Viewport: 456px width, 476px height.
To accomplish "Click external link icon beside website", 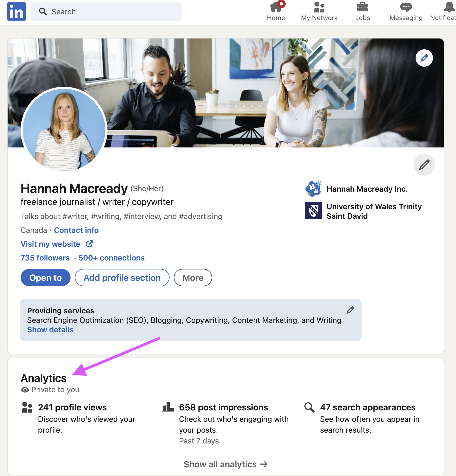I will click(x=90, y=244).
